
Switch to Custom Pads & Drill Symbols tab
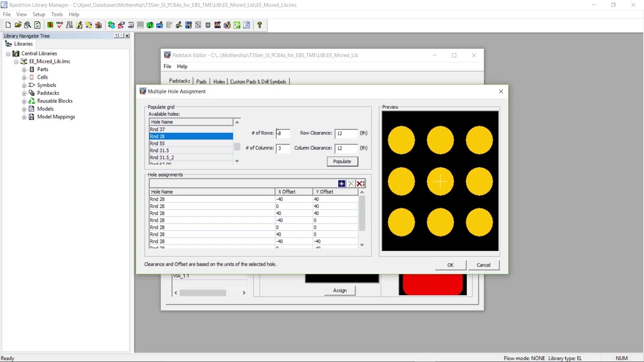pos(258,81)
